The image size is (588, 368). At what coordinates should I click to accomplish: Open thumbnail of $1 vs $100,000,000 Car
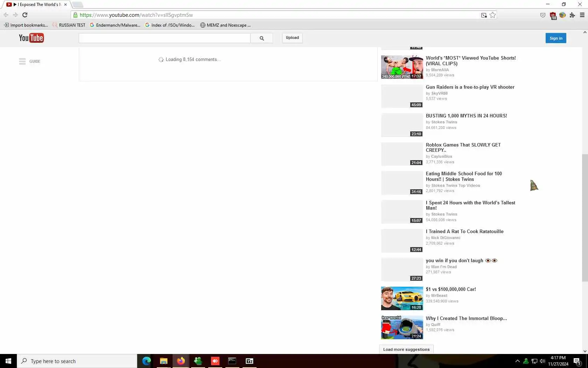(x=402, y=298)
